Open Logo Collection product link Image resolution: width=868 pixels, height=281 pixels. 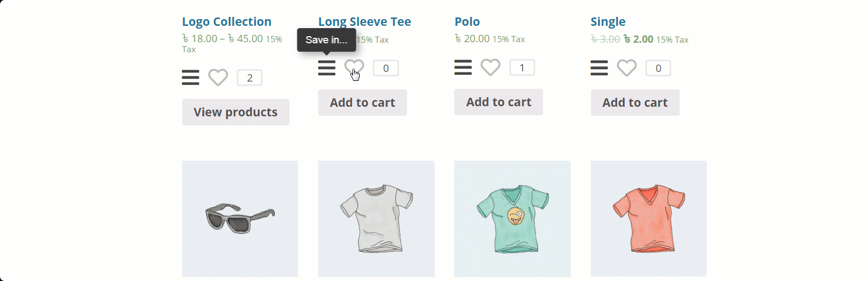(x=227, y=22)
